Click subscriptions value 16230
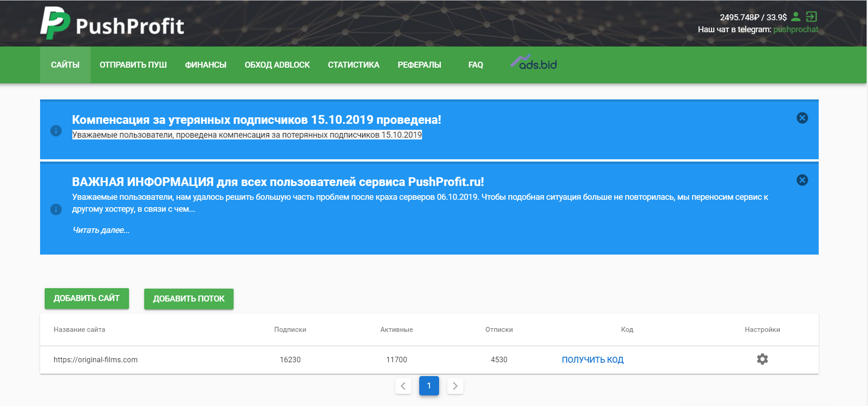 pos(290,360)
